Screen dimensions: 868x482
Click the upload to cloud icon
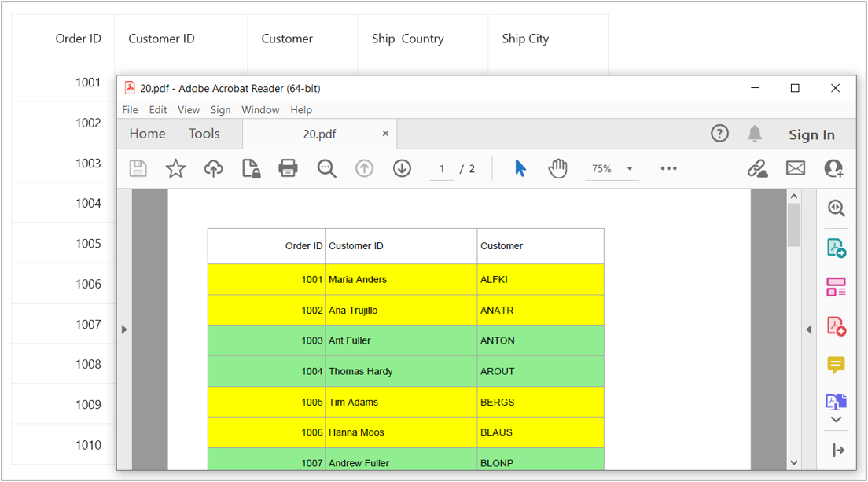[x=213, y=168]
